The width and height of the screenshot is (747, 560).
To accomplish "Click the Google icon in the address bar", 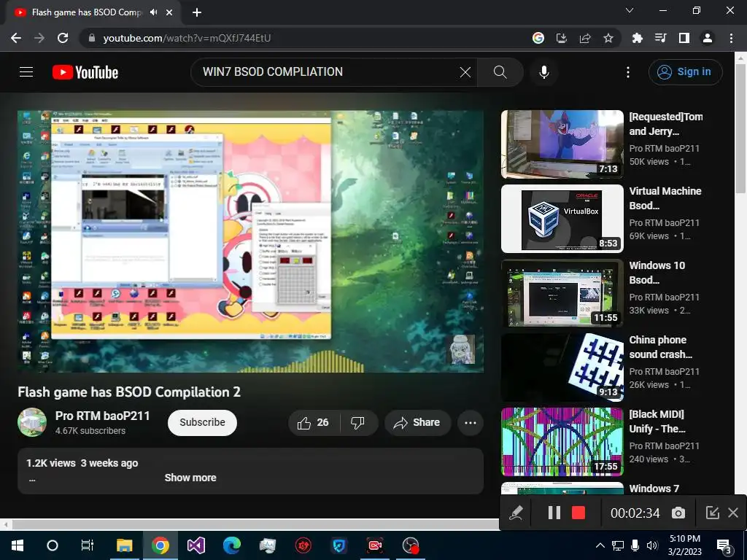I will (538, 38).
